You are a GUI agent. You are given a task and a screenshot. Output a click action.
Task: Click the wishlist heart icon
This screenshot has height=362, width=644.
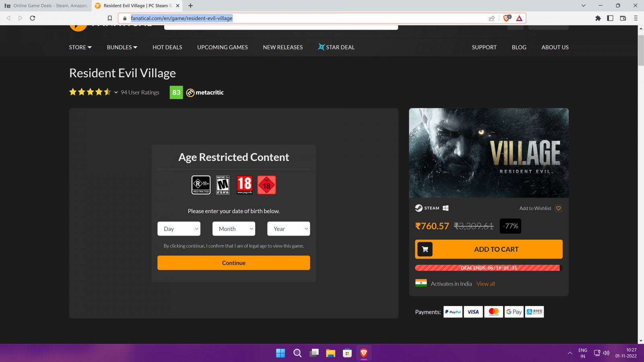click(558, 208)
